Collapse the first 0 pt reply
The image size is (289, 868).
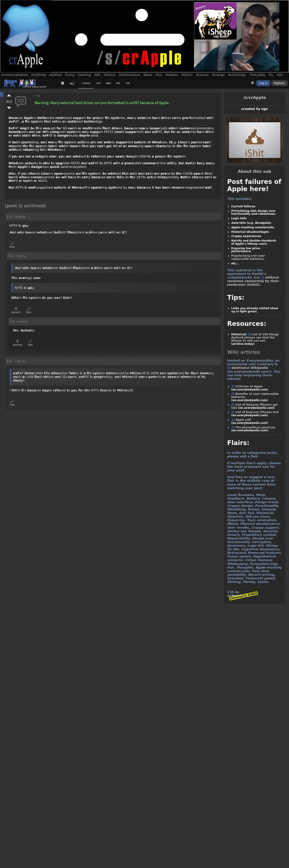11,256
